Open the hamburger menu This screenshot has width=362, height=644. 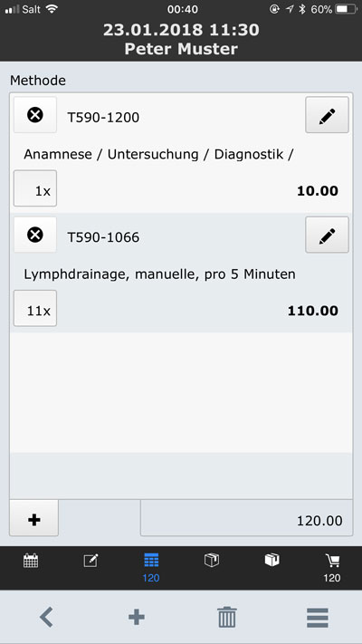[x=318, y=617]
